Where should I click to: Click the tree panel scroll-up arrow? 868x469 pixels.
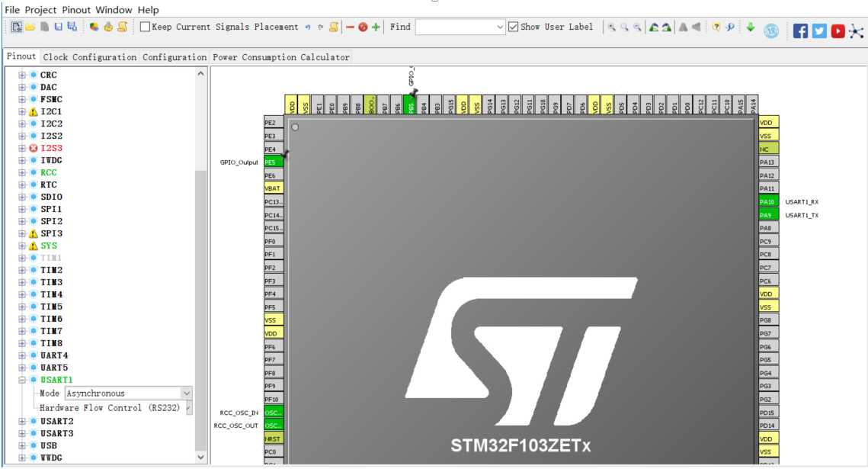point(200,74)
